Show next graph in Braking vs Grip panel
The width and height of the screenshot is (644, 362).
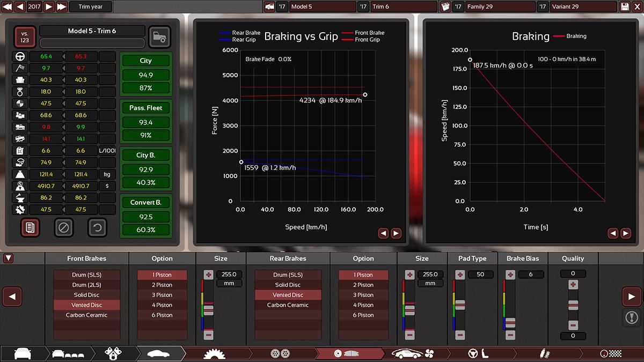click(x=396, y=233)
